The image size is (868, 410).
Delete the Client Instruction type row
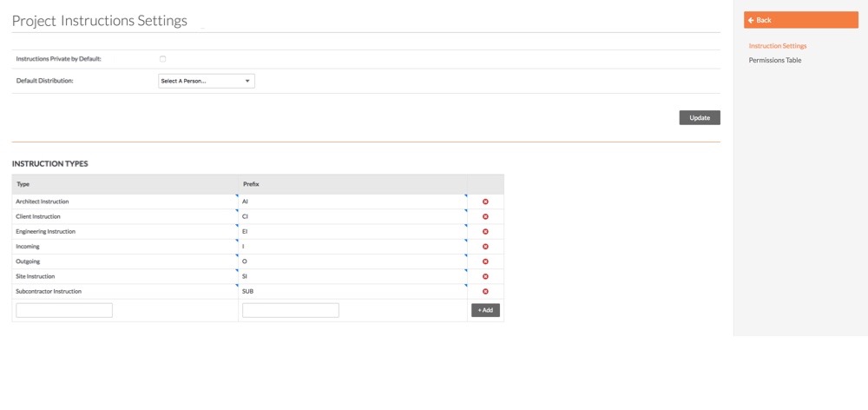(x=485, y=216)
